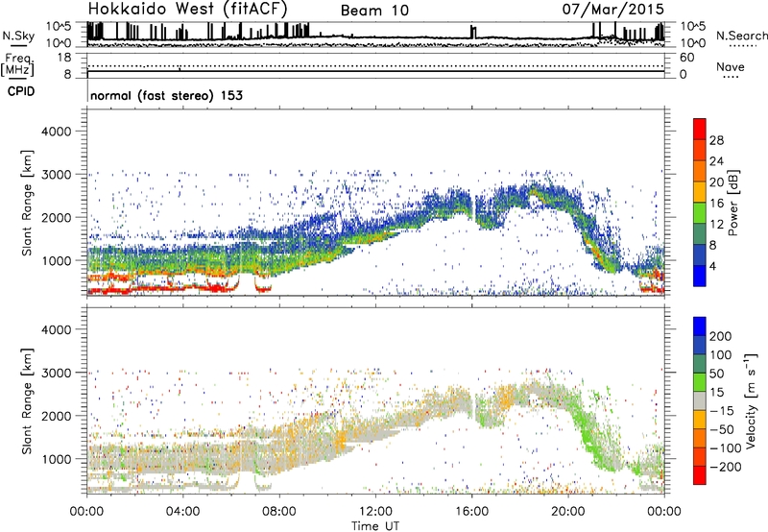Pick the gray −15 to 15 velocity segment
The image size is (768, 532).
(700, 400)
